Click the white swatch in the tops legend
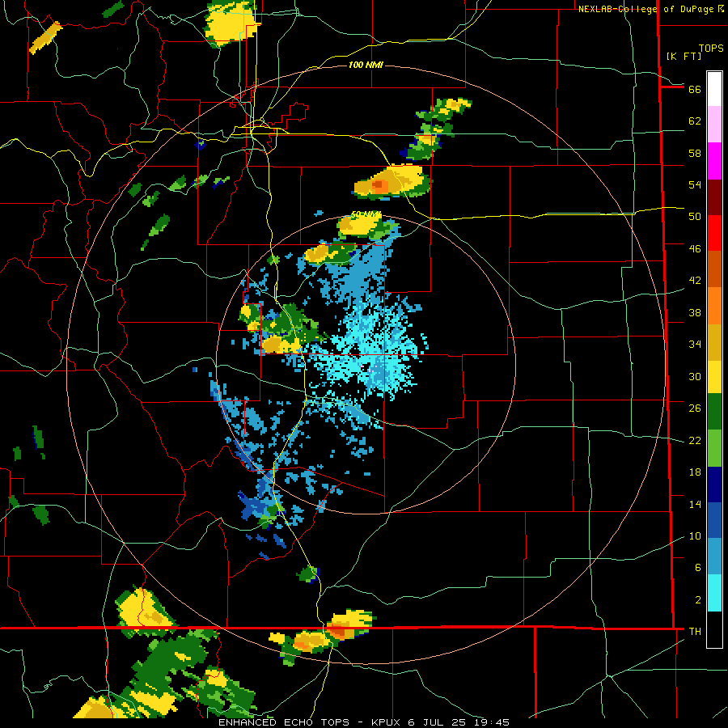The image size is (728, 728). 714,89
